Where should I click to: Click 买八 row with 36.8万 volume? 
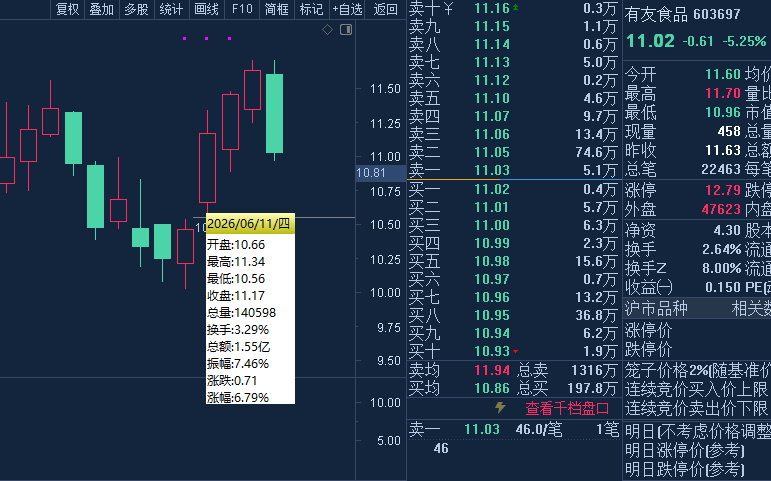pos(513,315)
